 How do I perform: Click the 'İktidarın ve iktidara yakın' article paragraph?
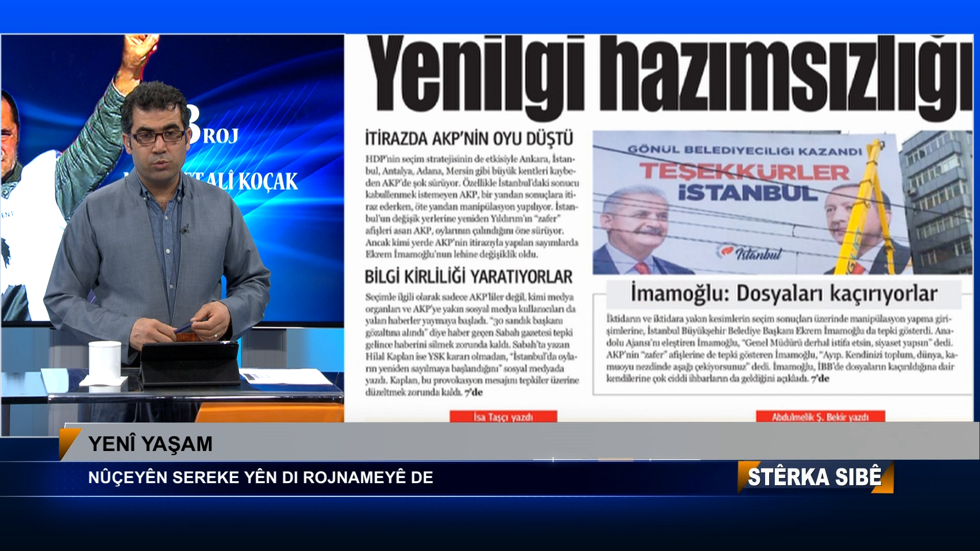tap(781, 348)
